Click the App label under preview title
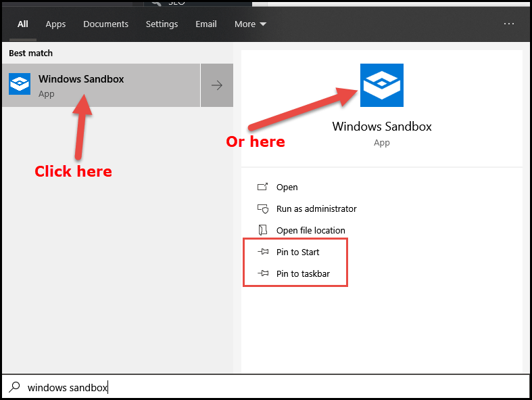Image resolution: width=532 pixels, height=400 pixels. coord(382,143)
